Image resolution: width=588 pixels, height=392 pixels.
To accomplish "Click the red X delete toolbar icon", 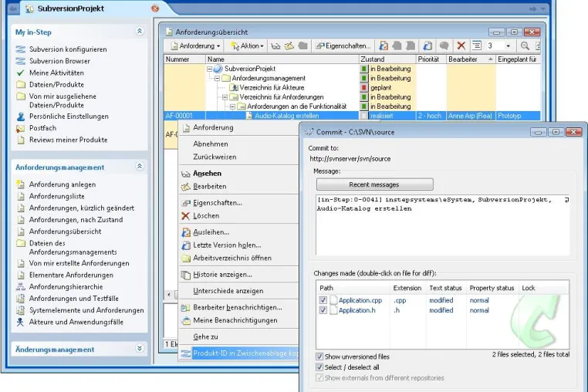I will (x=461, y=46).
